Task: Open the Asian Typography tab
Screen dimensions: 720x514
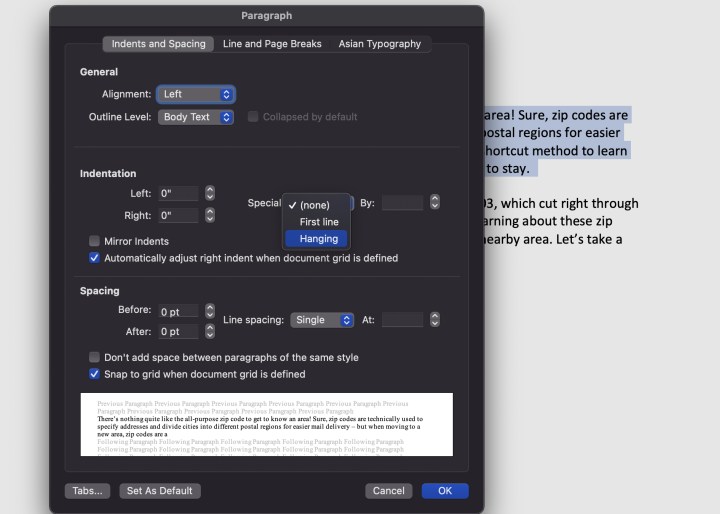Action: coord(379,44)
